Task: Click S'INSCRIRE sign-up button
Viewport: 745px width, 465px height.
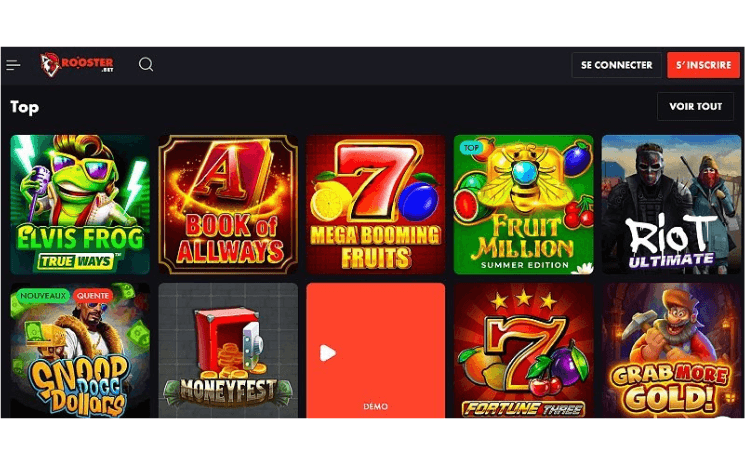Action: click(x=703, y=65)
